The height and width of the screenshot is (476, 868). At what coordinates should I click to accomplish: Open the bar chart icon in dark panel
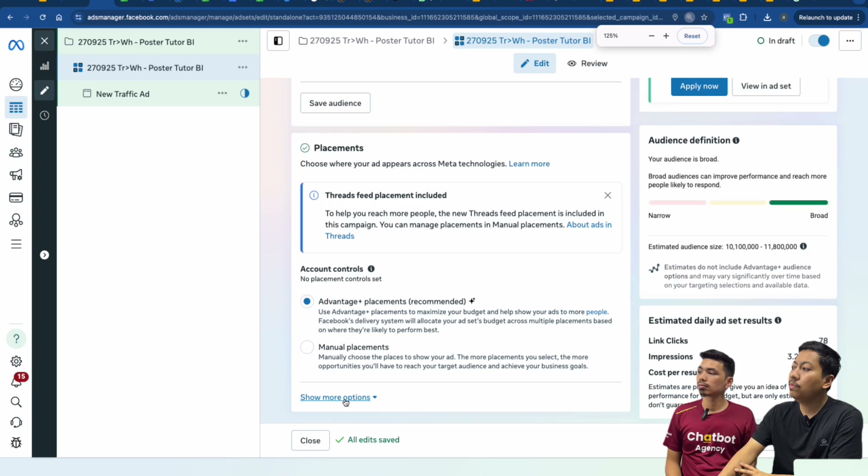pyautogui.click(x=45, y=66)
